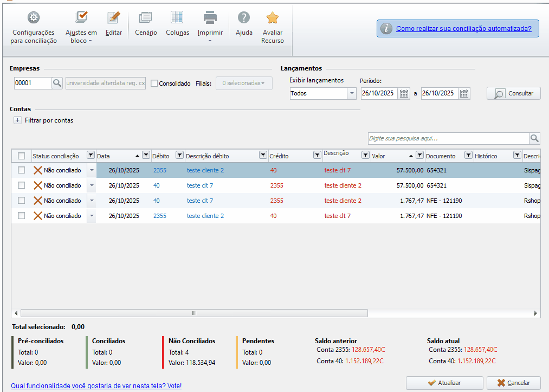Viewport: 549px width, 392px height.
Task: Expand the Filiais selection dropdown
Action: (244, 83)
